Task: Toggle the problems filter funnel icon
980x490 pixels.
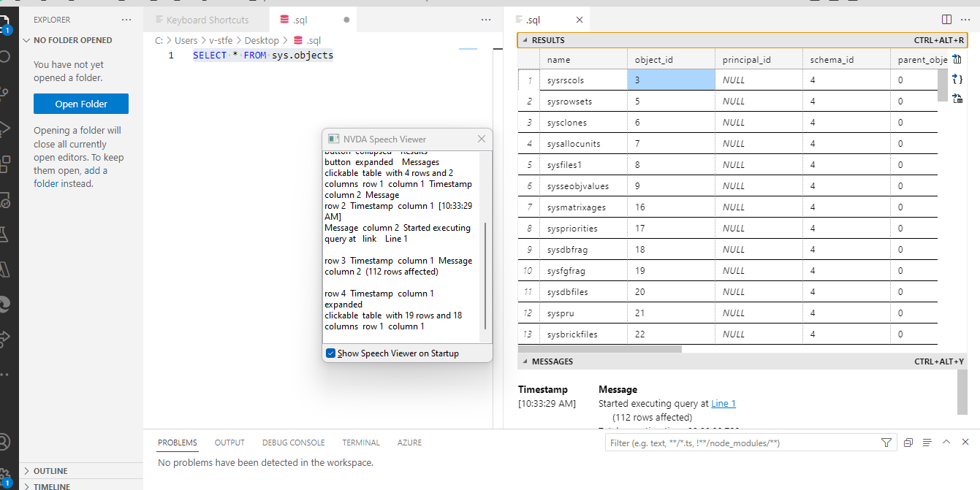Action: [886, 442]
